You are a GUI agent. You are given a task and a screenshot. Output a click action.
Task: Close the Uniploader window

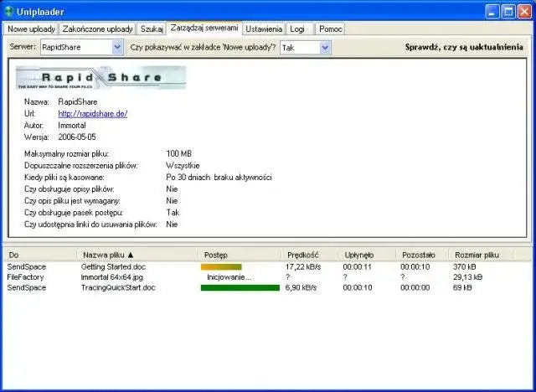tap(524, 12)
